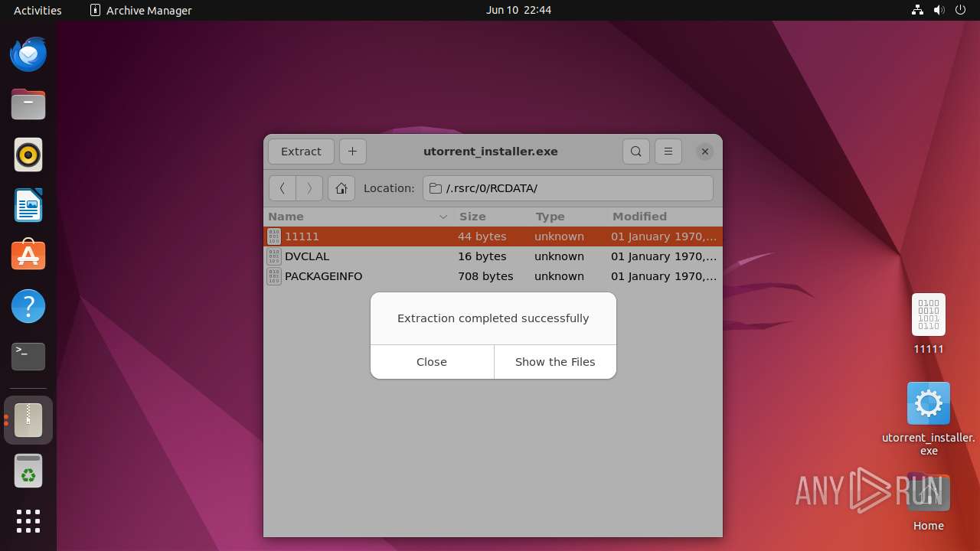This screenshot has width=980, height=551.
Task: Close the Archive Manager window
Action: click(x=705, y=152)
